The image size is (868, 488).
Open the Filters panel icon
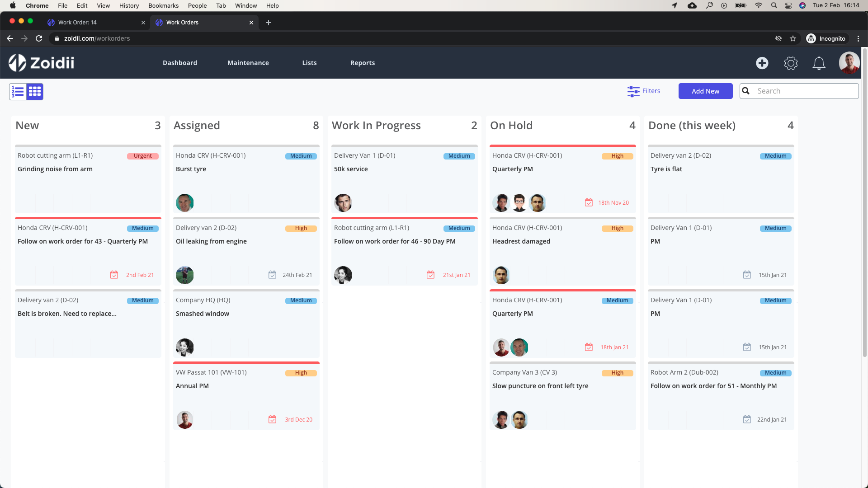pyautogui.click(x=633, y=91)
